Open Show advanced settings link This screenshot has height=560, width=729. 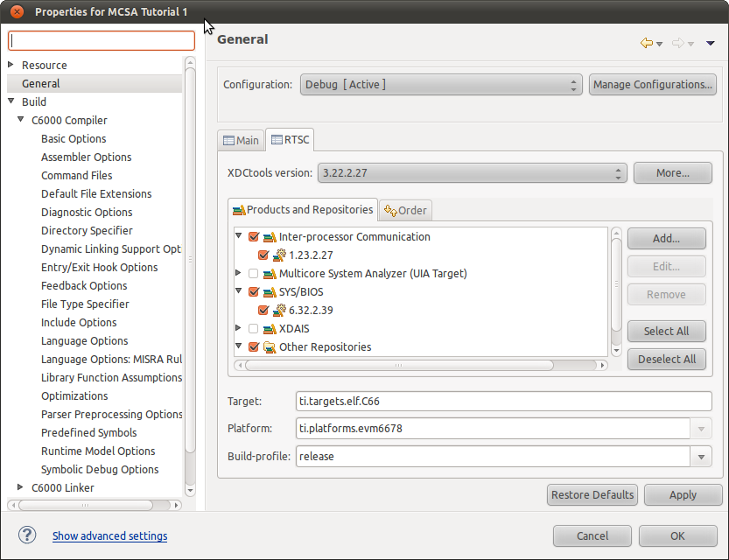click(x=109, y=535)
